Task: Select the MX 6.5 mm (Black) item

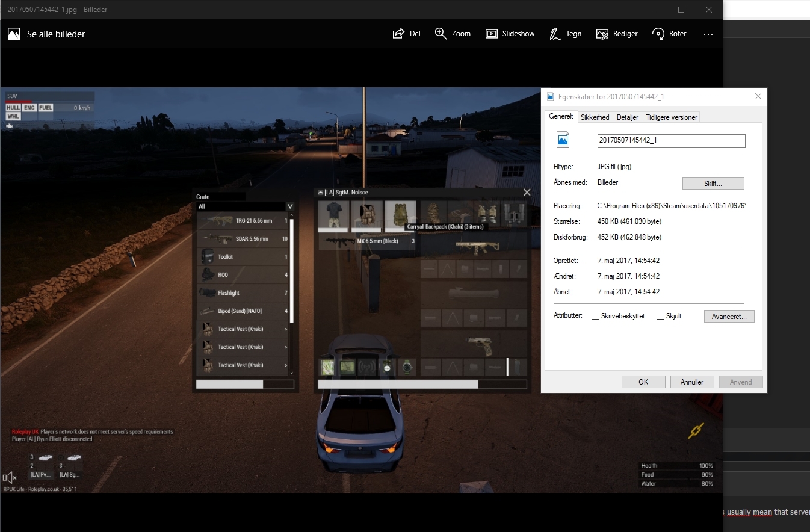Action: point(367,241)
